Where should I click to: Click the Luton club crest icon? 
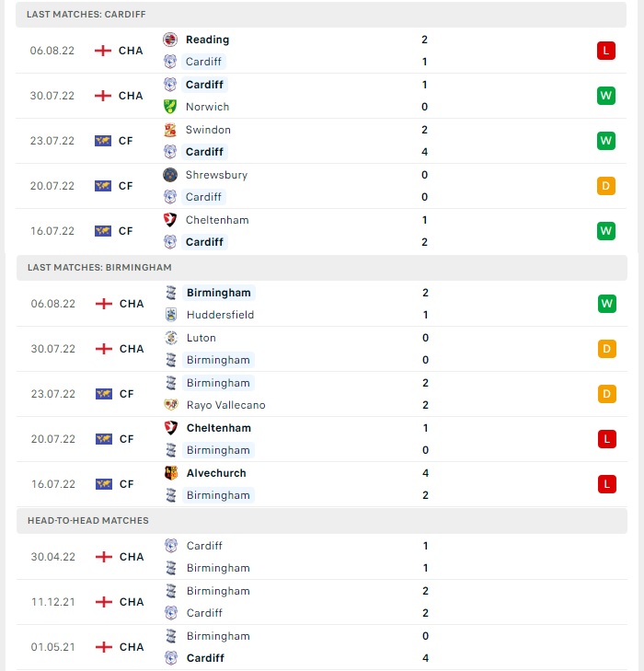click(x=171, y=338)
